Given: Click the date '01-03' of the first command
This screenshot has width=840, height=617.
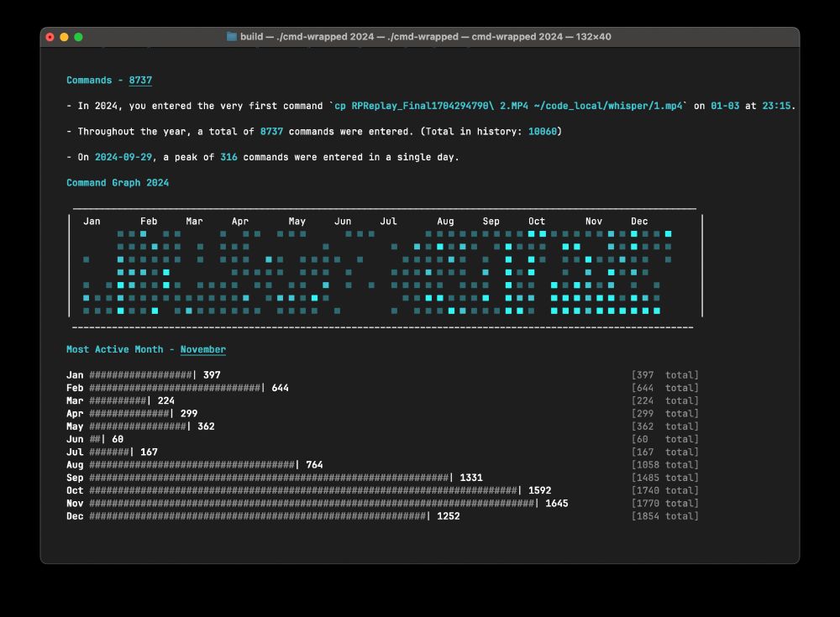Looking at the screenshot, I should 725,106.
